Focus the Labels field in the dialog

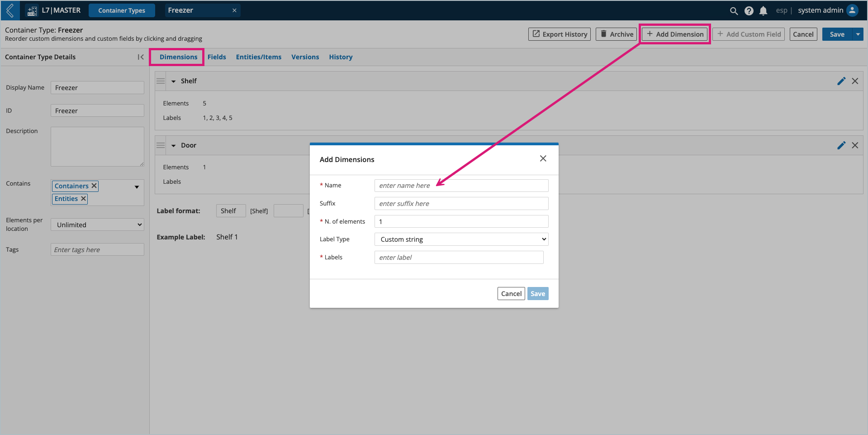459,258
